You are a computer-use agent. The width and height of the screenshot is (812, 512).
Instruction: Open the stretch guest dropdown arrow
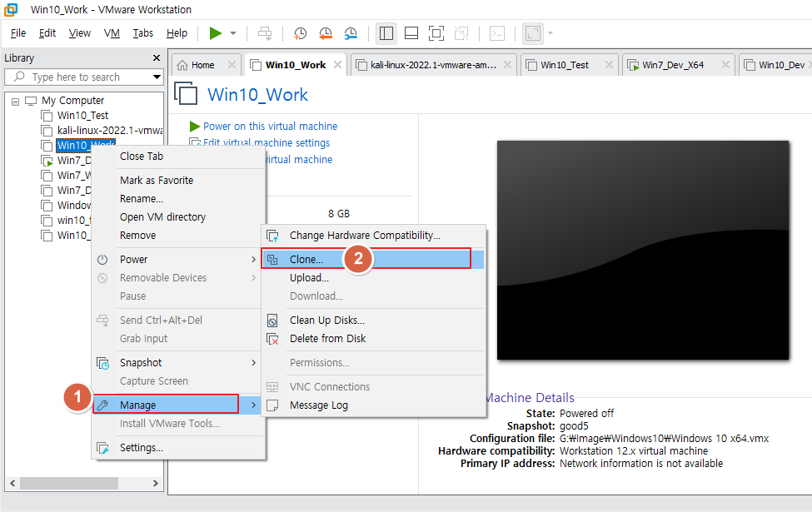click(550, 33)
